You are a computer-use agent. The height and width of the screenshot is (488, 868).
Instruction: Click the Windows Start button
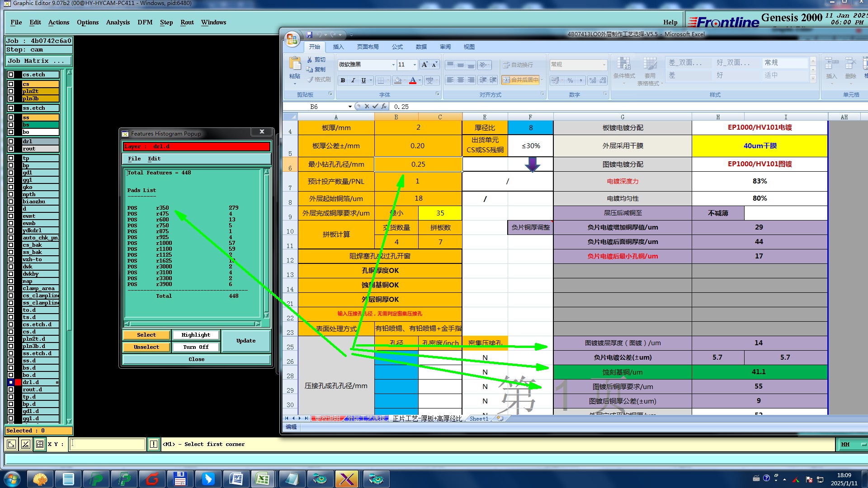tap(12, 479)
